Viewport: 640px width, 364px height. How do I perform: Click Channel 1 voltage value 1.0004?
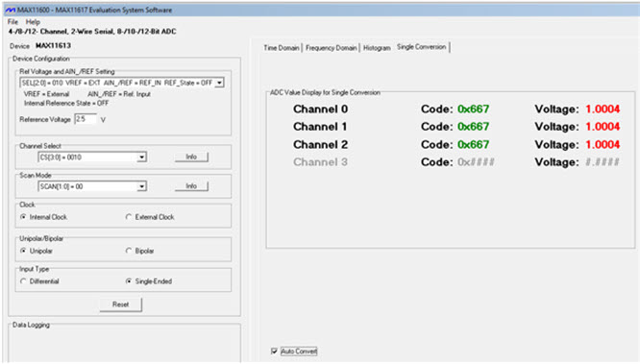[603, 127]
